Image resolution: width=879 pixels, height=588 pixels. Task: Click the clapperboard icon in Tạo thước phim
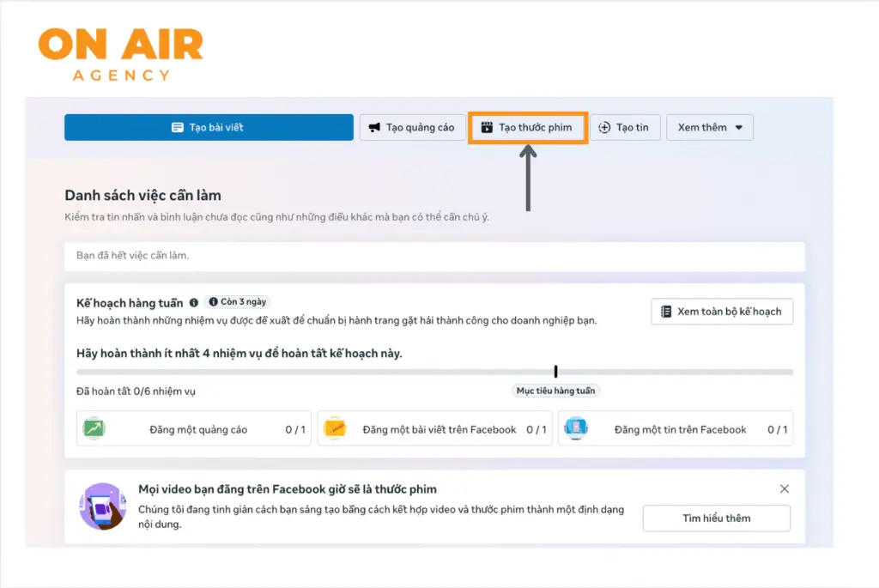click(487, 128)
